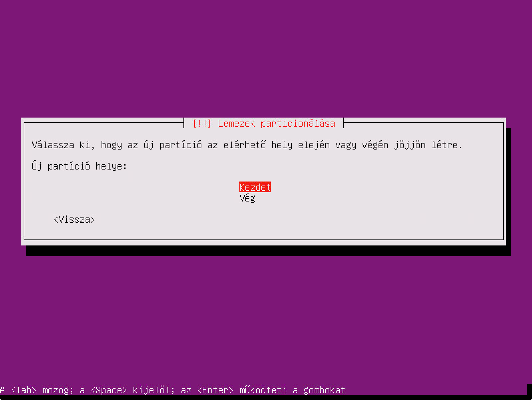Click the [!!] priority marker in title

(x=202, y=124)
